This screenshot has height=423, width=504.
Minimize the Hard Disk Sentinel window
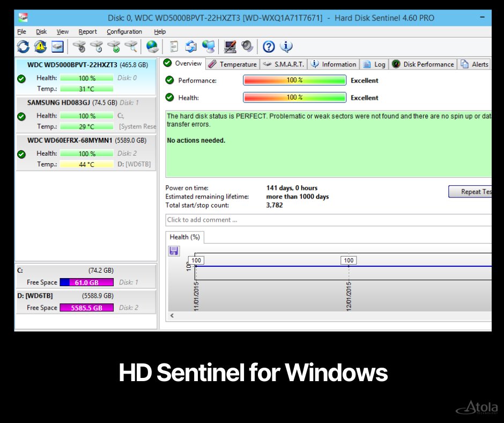482,17
